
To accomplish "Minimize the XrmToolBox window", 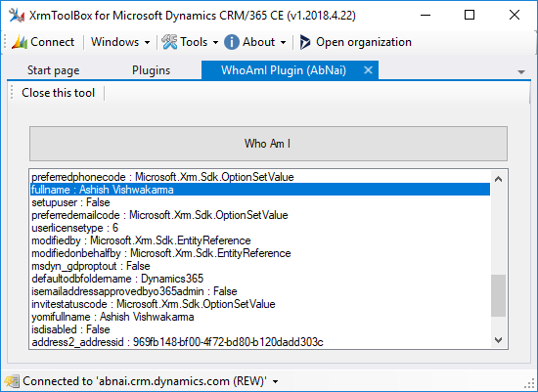I will click(426, 15).
